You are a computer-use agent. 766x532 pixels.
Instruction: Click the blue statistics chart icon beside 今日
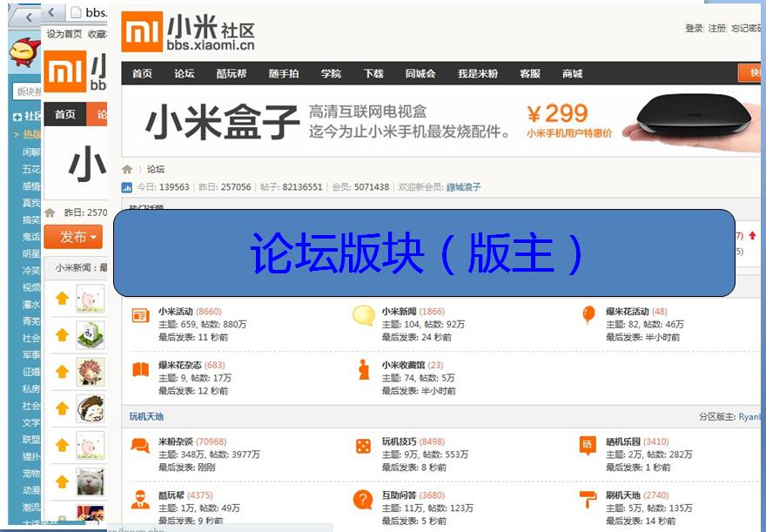(126, 187)
